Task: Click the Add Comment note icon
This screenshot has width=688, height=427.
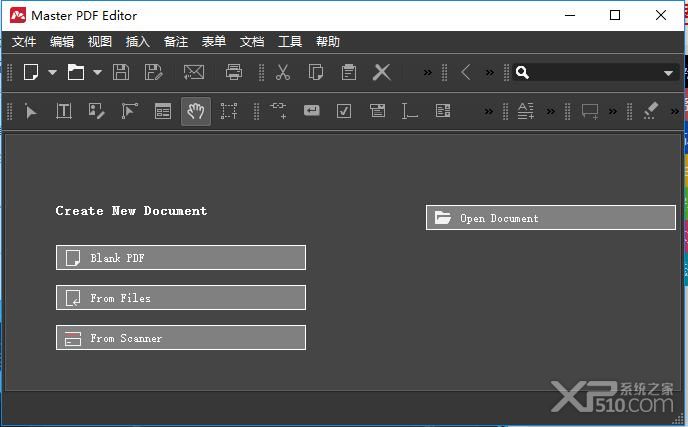Action: 590,111
